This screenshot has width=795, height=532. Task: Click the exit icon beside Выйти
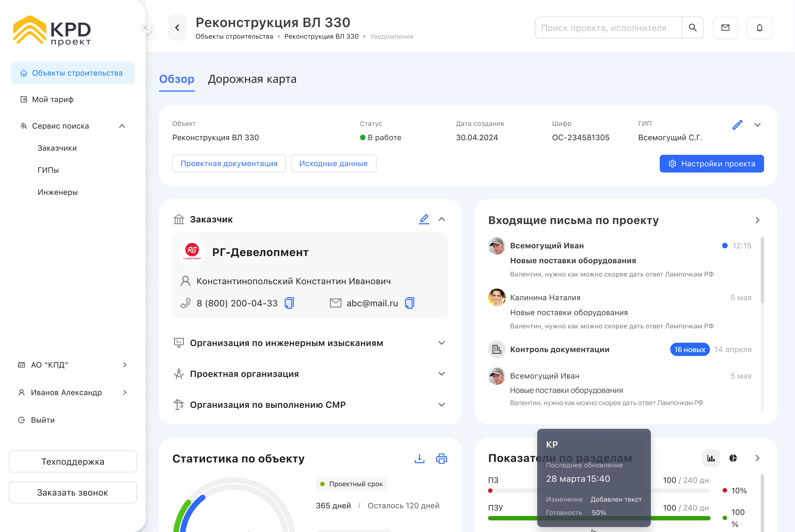(x=21, y=420)
